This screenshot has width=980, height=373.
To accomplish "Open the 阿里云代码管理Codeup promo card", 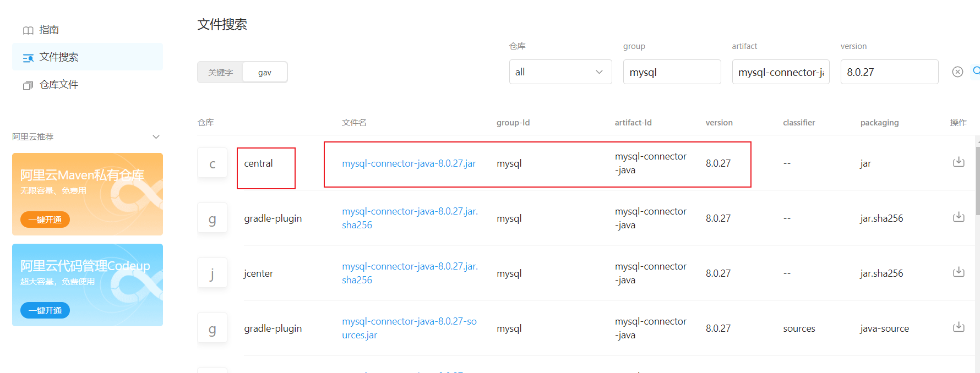I will click(88, 285).
